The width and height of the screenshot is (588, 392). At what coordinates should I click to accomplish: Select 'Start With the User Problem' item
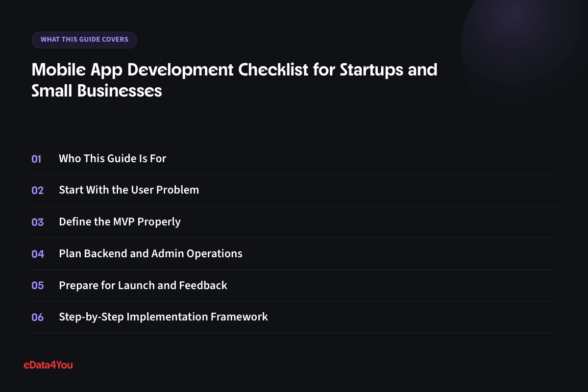click(129, 190)
